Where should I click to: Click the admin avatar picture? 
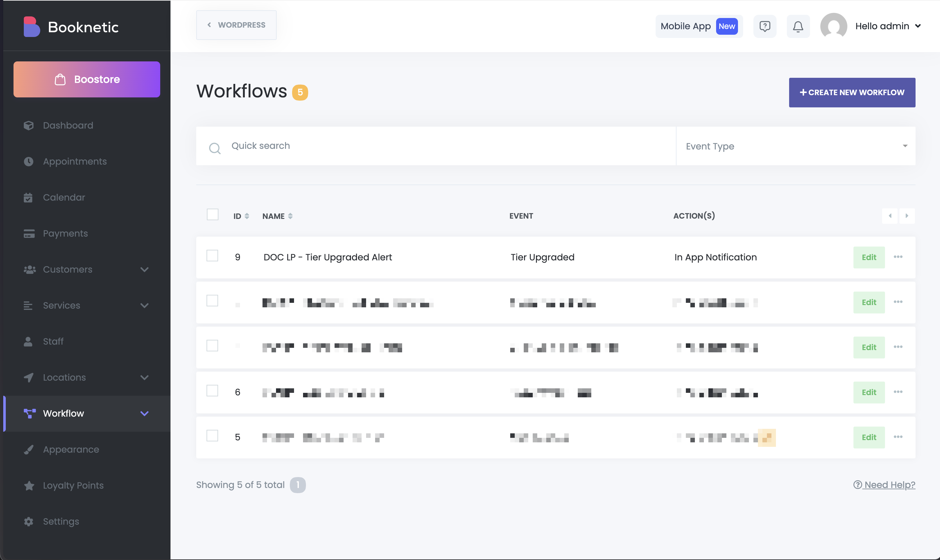tap(833, 26)
